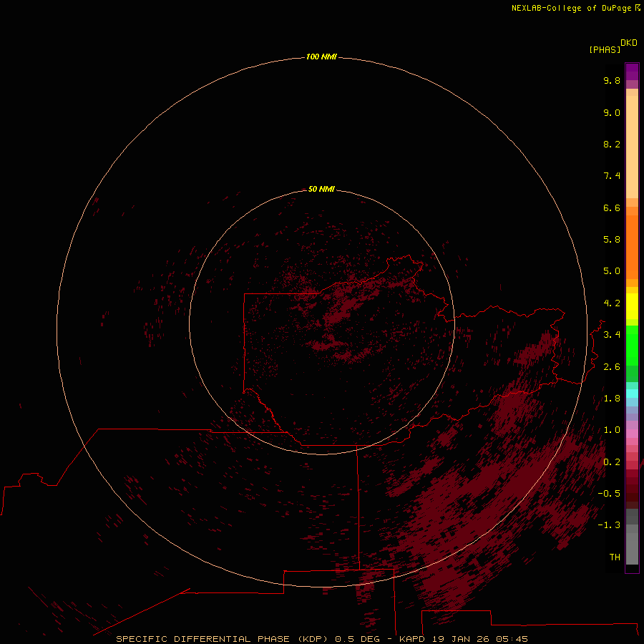Click the [PHAS] units label
This screenshot has height=644, width=644.
[605, 49]
